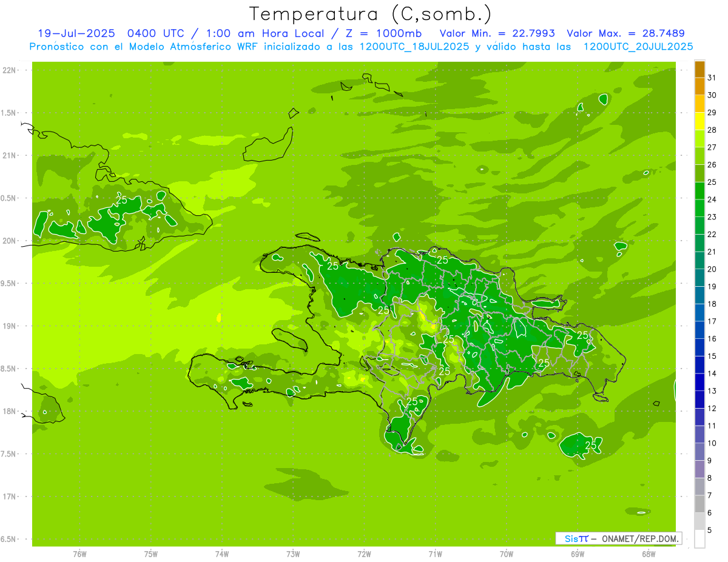Image resolution: width=728 pixels, height=562 pixels.
Task: Click the orange colorbar segment between 30 and 31
Action: [x=699, y=86]
